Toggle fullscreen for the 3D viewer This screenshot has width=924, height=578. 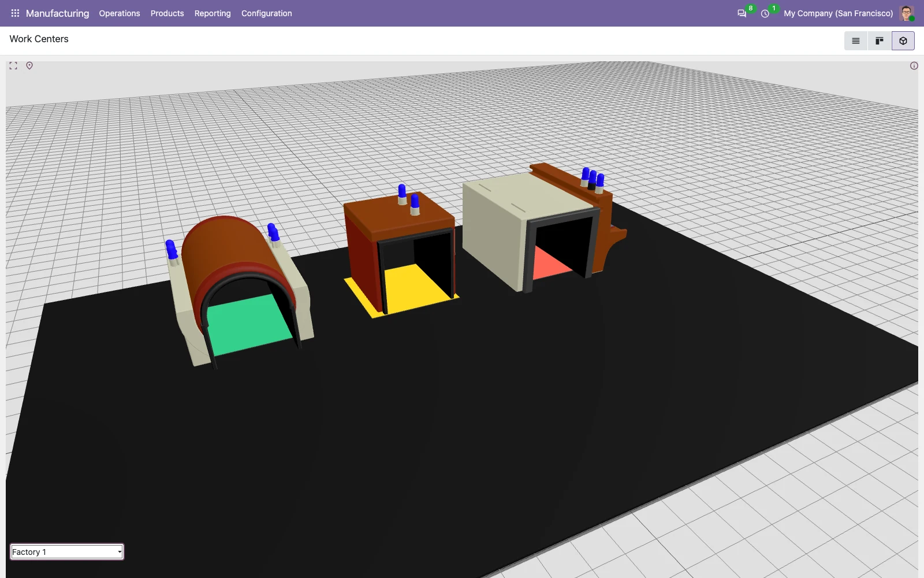click(x=13, y=66)
